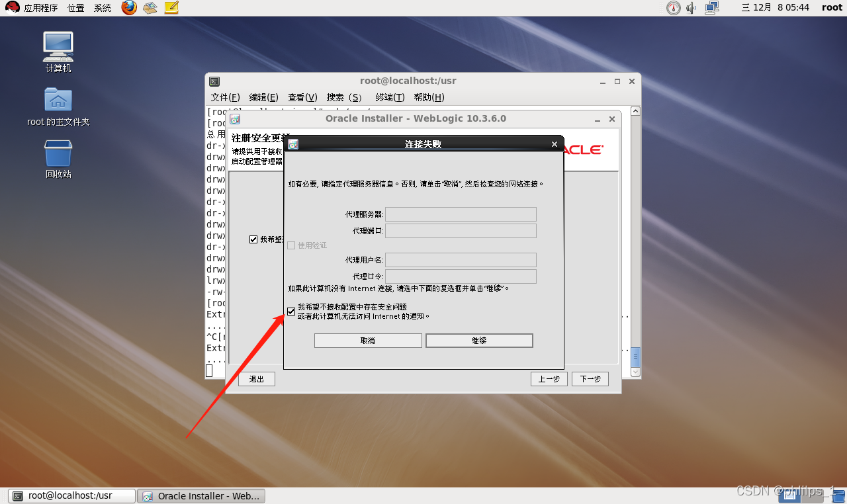Open the terminal 文件(F) menu
Viewport: 847px width, 504px height.
coord(225,97)
